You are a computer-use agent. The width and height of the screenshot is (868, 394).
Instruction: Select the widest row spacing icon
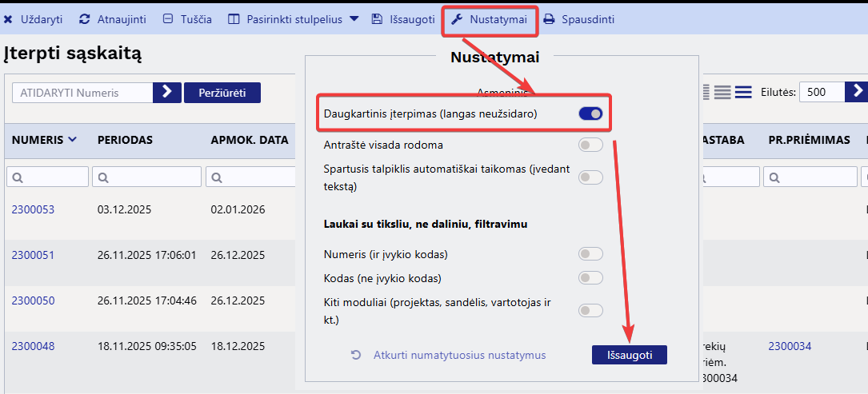coord(743,92)
